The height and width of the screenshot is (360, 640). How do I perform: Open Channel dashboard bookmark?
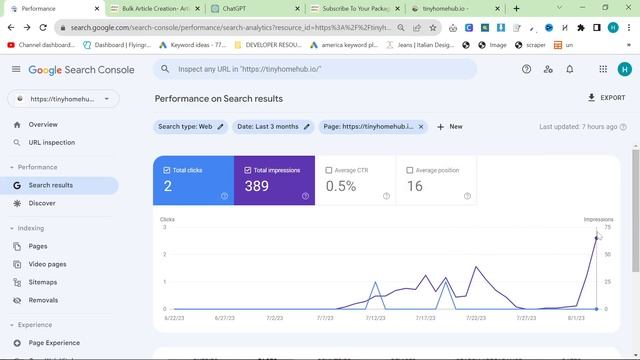pos(41,45)
